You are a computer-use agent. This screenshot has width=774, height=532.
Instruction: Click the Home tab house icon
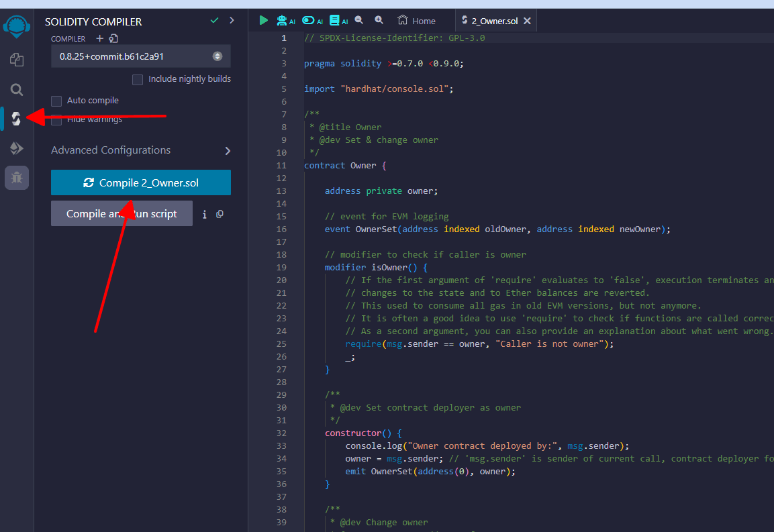click(x=403, y=19)
